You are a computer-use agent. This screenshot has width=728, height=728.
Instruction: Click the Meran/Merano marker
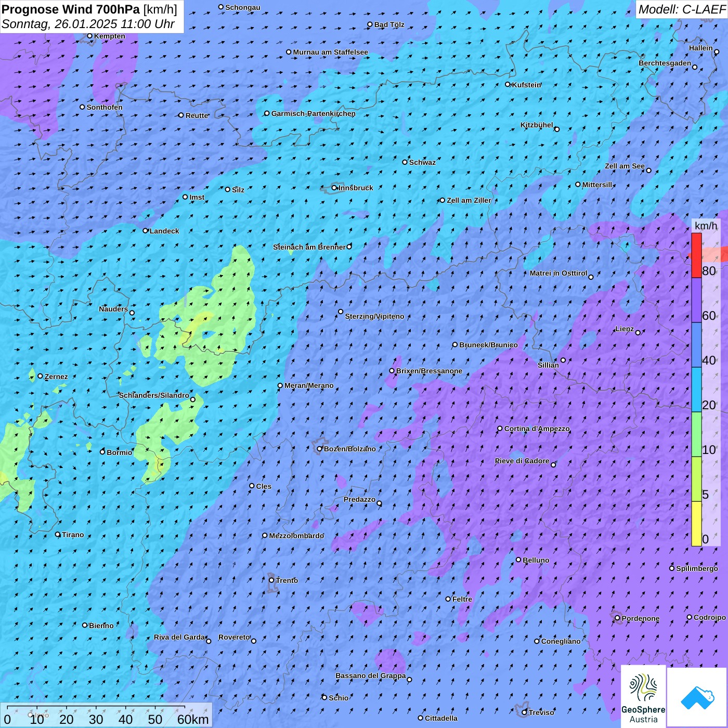(280, 385)
